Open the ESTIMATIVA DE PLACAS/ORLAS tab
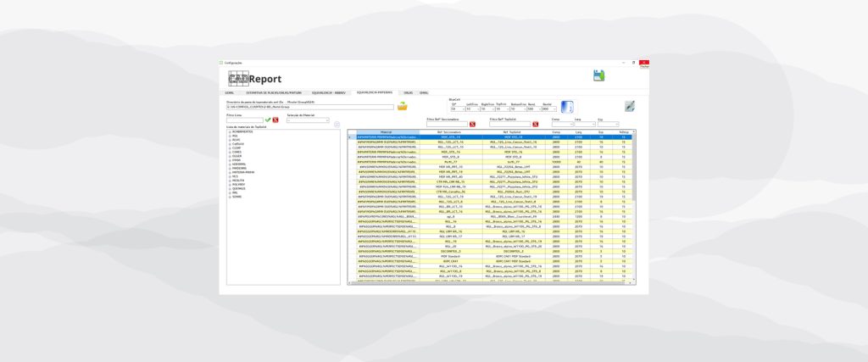Image resolution: width=868 pixels, height=362 pixels. [x=274, y=92]
